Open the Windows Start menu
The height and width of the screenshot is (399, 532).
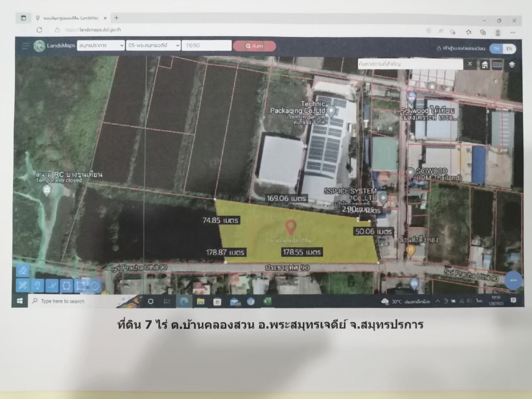20,301
